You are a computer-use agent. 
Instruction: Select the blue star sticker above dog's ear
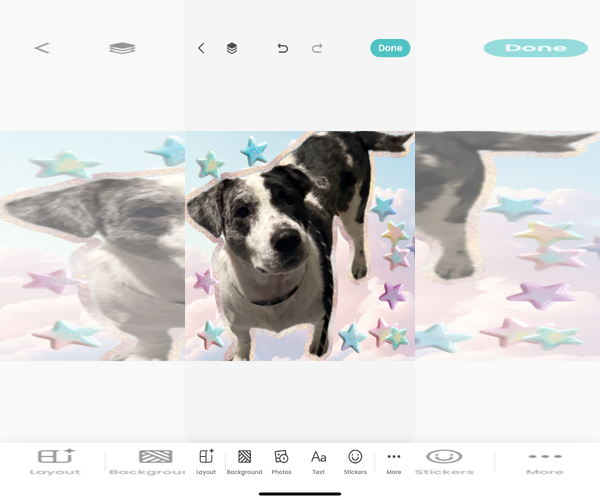coord(254,151)
